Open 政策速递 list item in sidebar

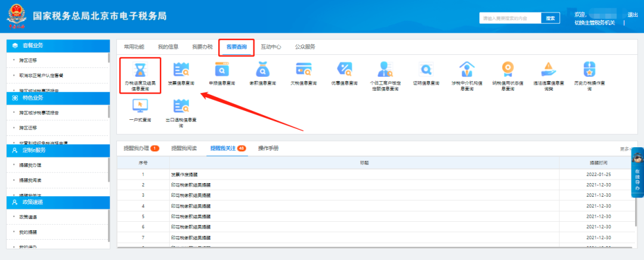28,217
